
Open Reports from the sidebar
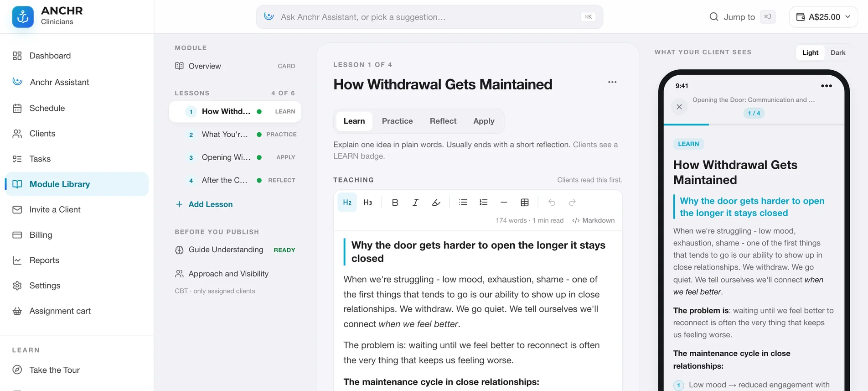coord(77,261)
